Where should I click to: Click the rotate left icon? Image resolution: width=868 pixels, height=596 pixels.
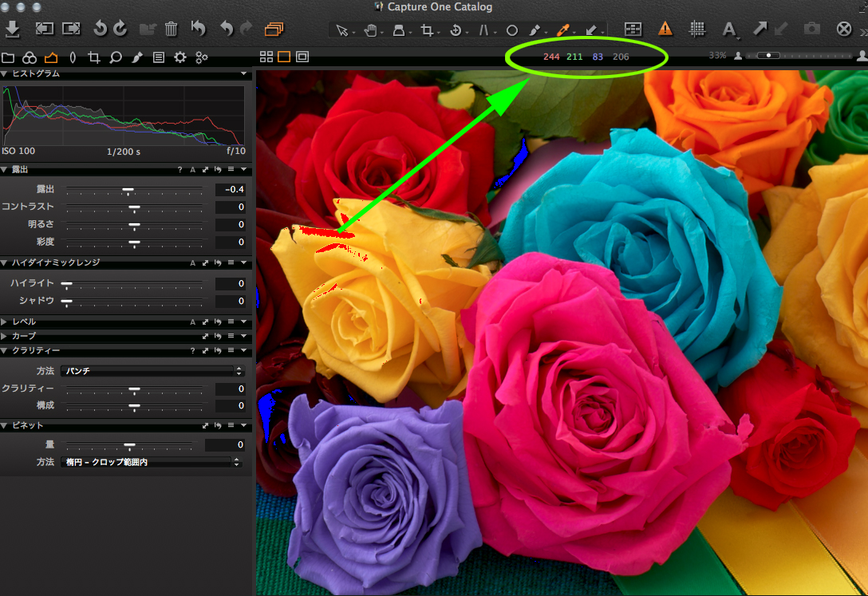coord(100,29)
